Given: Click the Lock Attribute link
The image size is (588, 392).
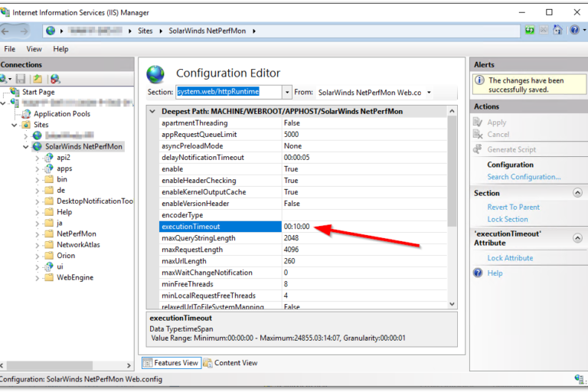Looking at the screenshot, I should [510, 258].
